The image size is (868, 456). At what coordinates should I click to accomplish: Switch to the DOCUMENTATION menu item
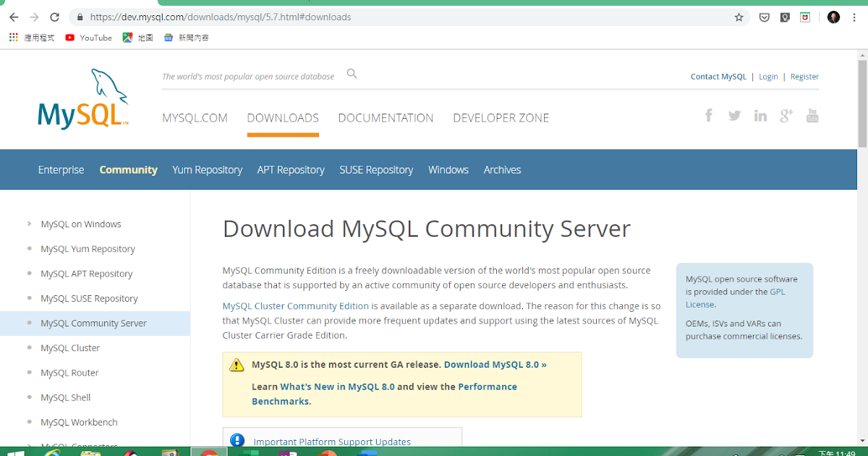click(x=386, y=117)
